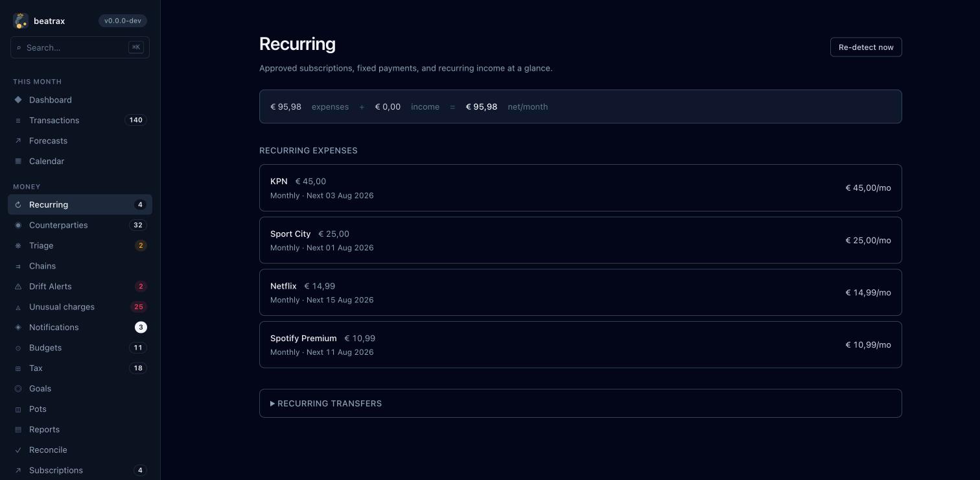Click the Dashboard diamond icon
Screen dimensions: 980x480
(18, 100)
